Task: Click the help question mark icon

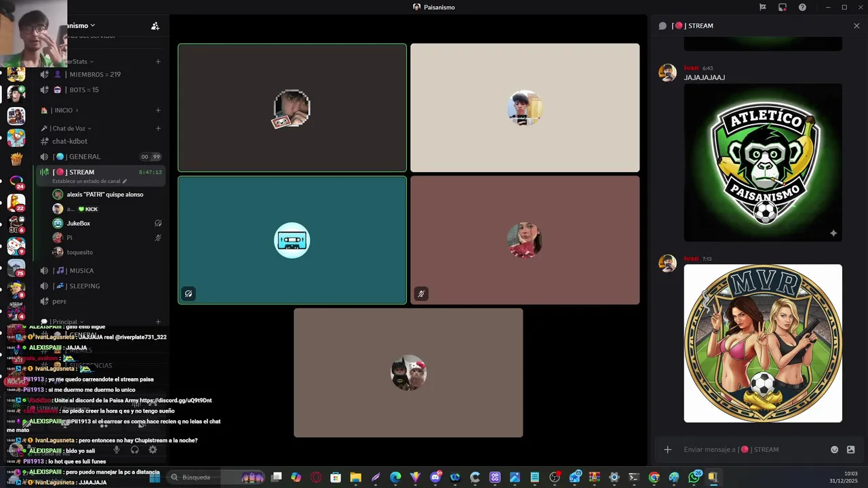Action: click(x=802, y=7)
